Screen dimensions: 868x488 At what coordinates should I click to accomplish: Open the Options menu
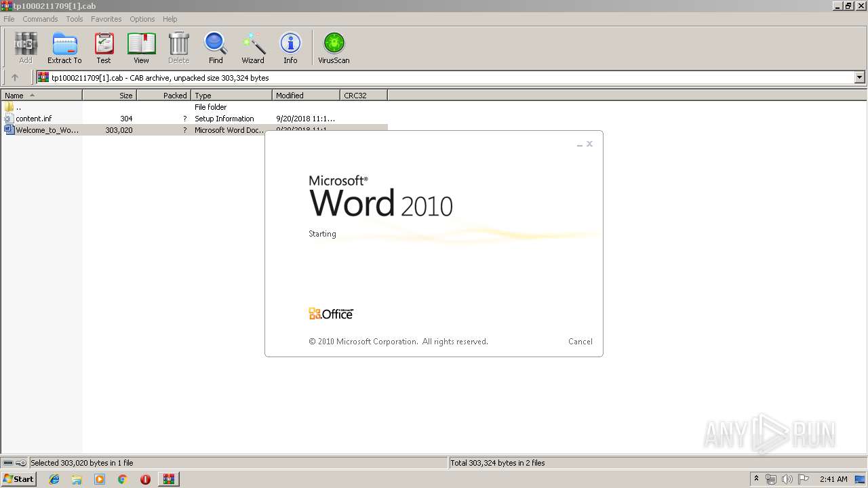[142, 19]
